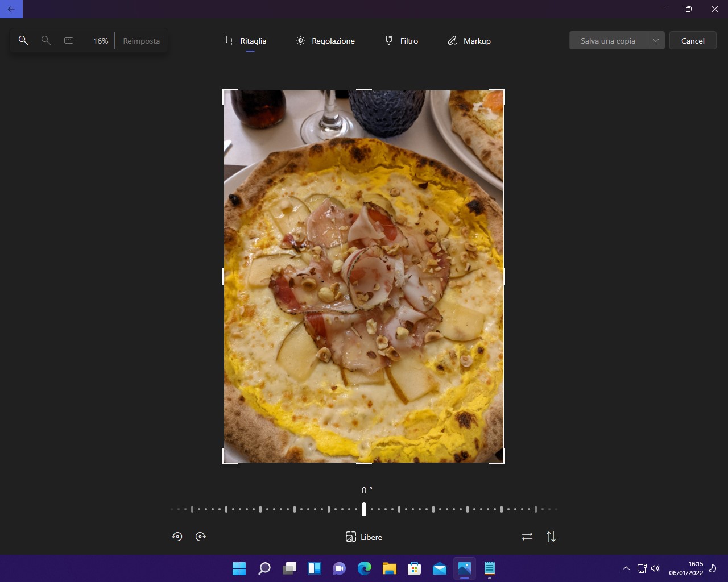Zoom in with the magnifier plus icon
This screenshot has width=728, height=582.
click(23, 40)
